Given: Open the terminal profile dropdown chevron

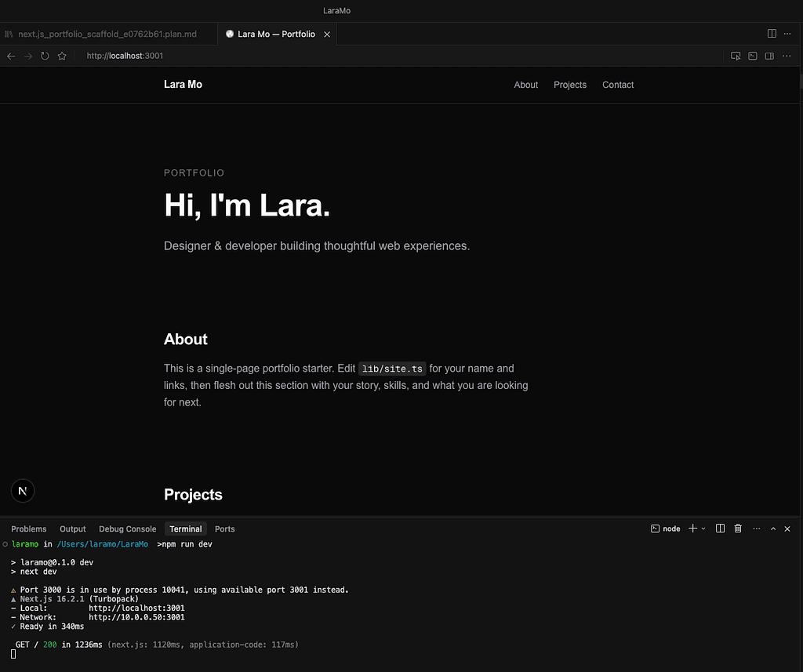Looking at the screenshot, I should 703,529.
